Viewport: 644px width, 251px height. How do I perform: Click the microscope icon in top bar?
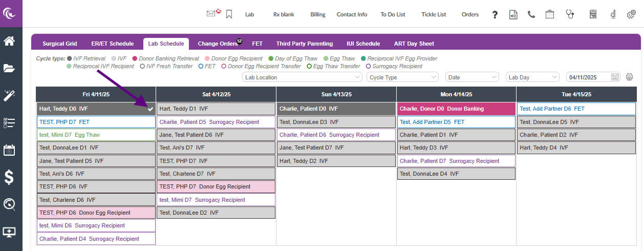(612, 14)
